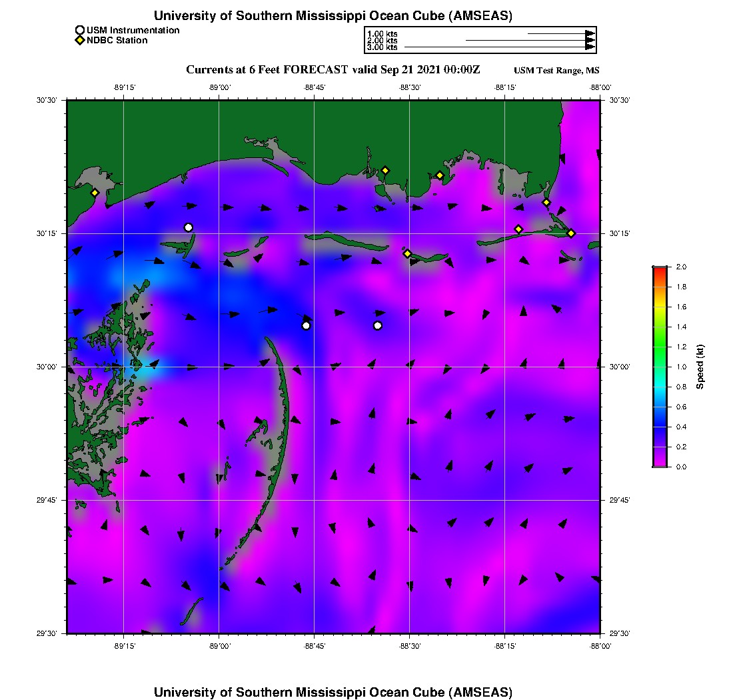Image resolution: width=733 pixels, height=700 pixels.
Task: Click the NDBC diamond on barrier island near 88°30'
Action: (x=408, y=254)
